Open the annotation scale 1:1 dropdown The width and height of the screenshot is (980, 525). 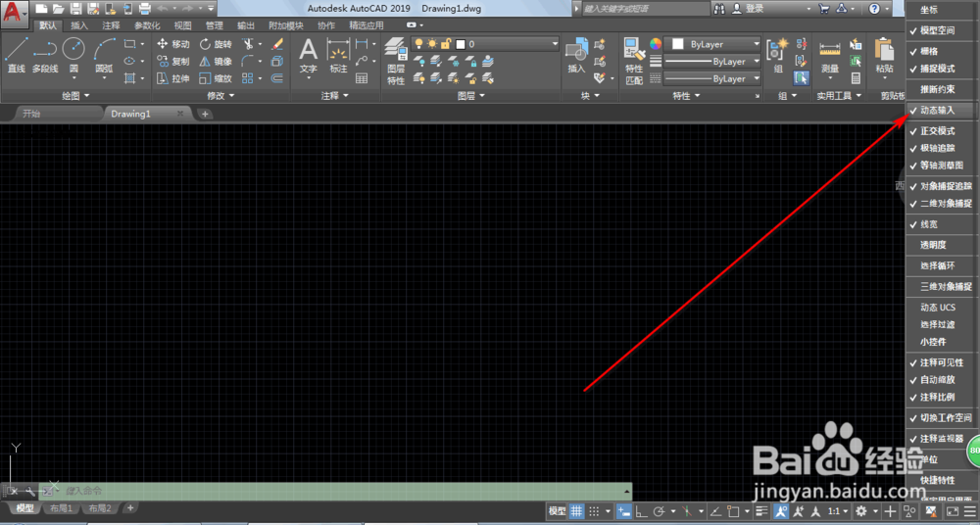tap(837, 510)
